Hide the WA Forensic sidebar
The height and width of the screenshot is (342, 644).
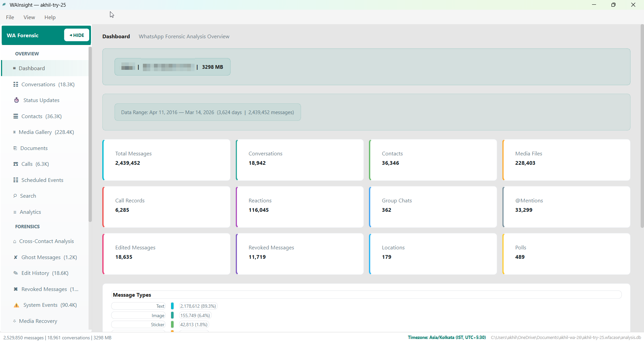77,35
